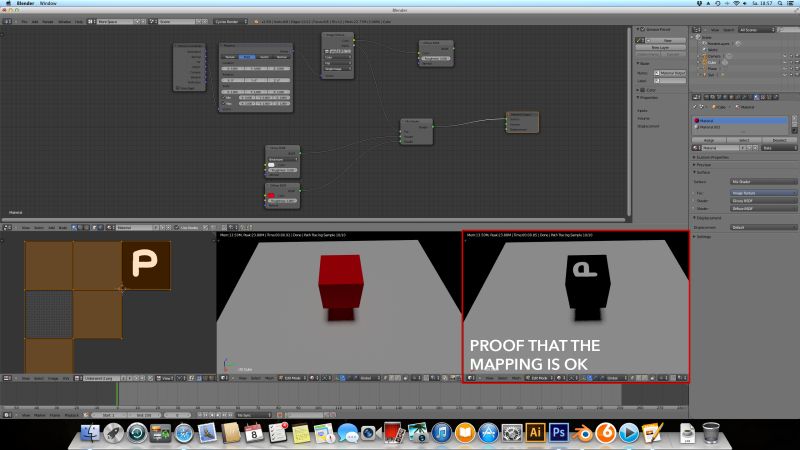
Task: Click the timeline auto-keyframe record button
Action: (280, 415)
